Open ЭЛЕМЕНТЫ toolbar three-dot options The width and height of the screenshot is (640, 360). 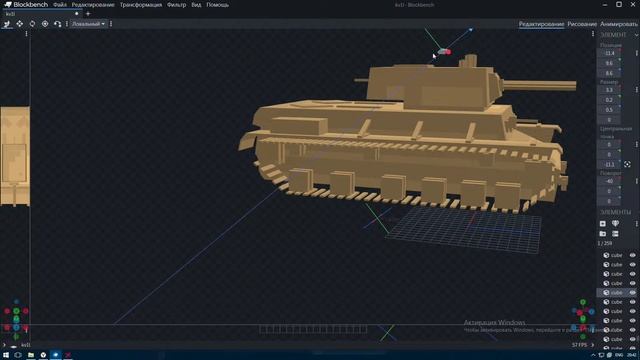(x=636, y=224)
